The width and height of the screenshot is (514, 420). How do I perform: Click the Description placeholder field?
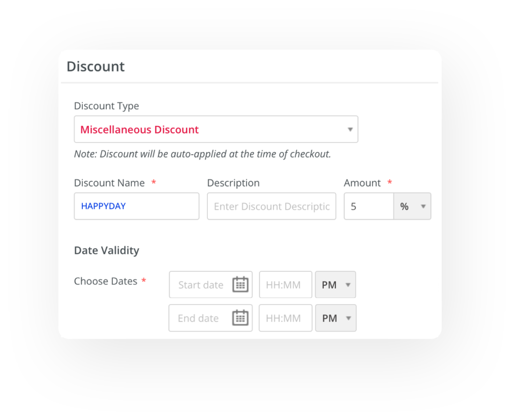pos(271,206)
